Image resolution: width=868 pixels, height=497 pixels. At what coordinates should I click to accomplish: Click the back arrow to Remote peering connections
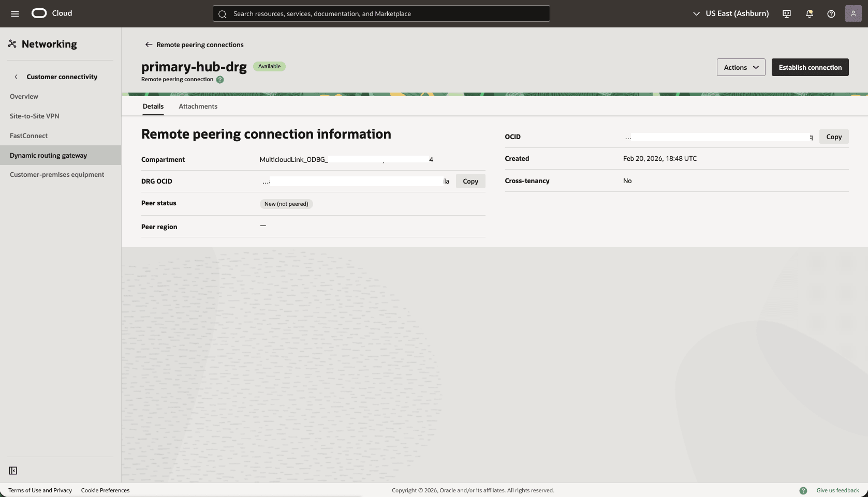point(148,44)
